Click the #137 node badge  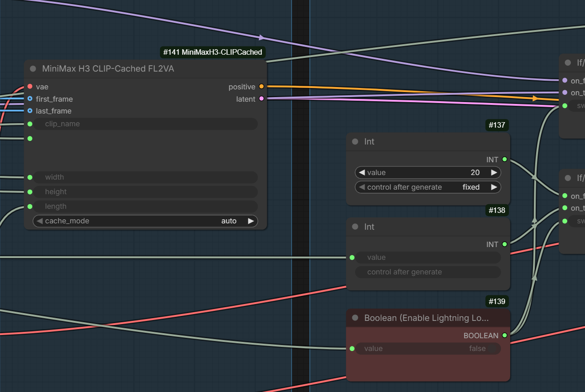(497, 125)
